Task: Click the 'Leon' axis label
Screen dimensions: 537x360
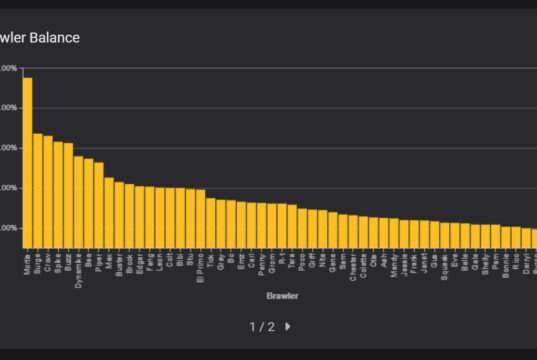Action: [x=160, y=263]
